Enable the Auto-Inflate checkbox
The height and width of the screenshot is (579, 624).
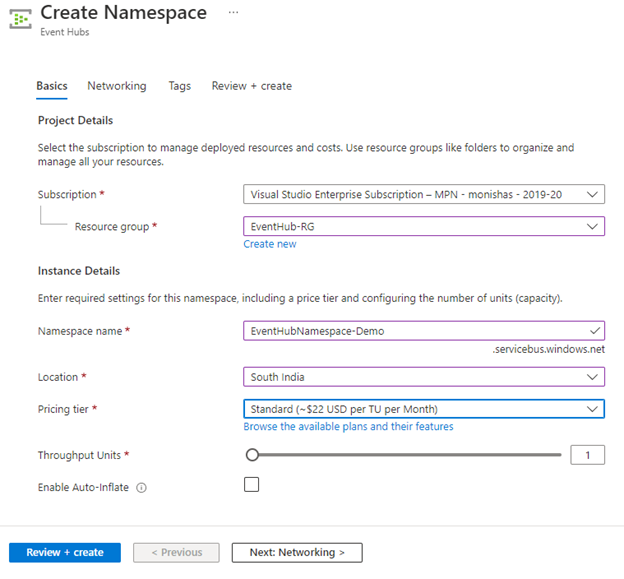tap(252, 484)
